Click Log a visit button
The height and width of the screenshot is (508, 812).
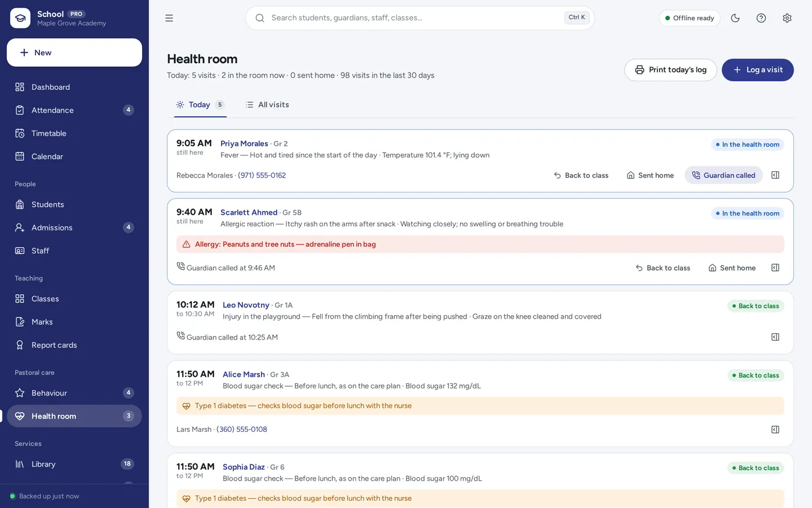tap(757, 70)
